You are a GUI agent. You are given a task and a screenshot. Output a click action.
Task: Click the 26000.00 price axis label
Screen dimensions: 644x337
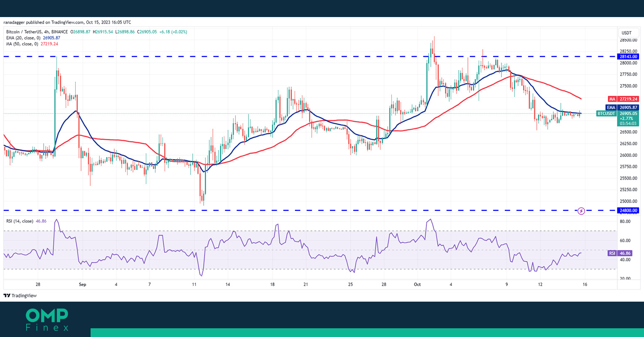tap(629, 155)
